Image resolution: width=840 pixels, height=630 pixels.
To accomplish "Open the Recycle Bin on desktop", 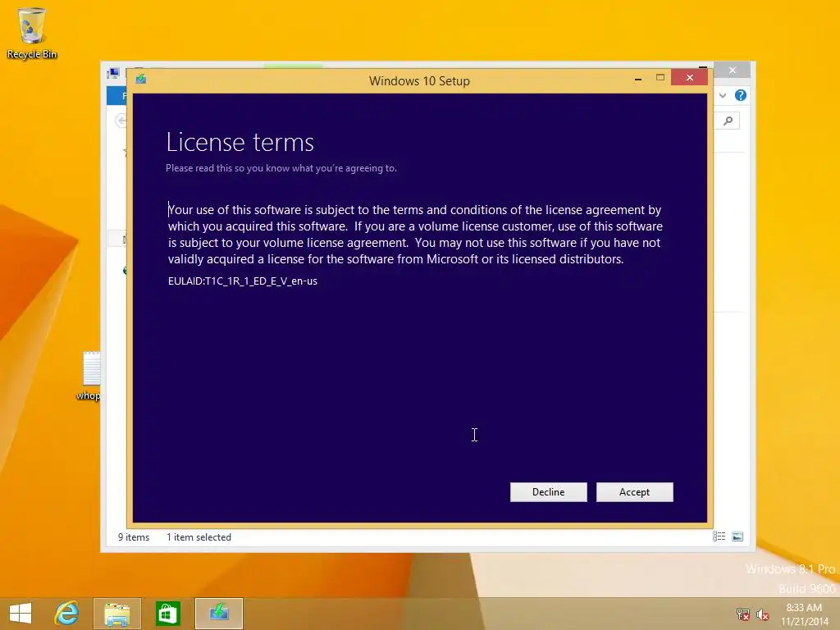I will coord(32,33).
